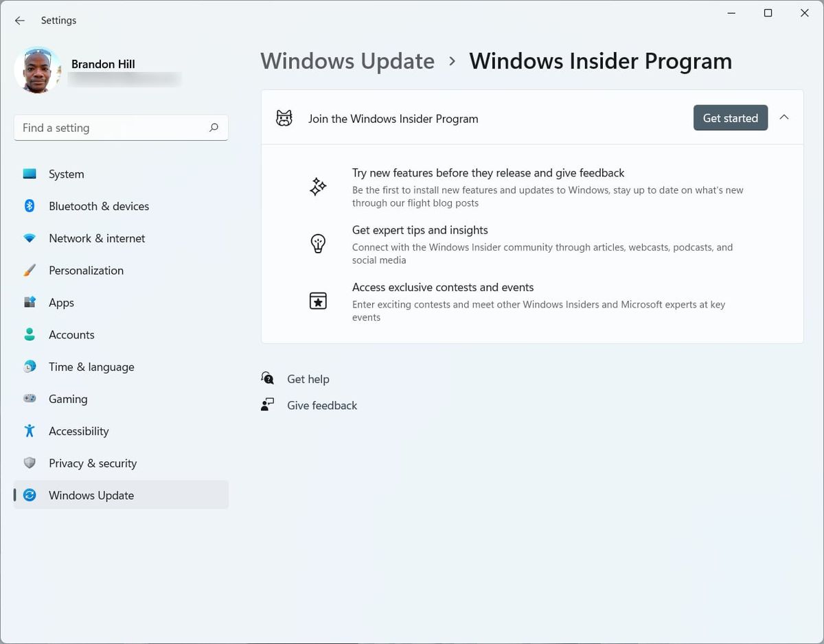Click the star contests calendar icon
824x644 pixels.
click(x=318, y=301)
